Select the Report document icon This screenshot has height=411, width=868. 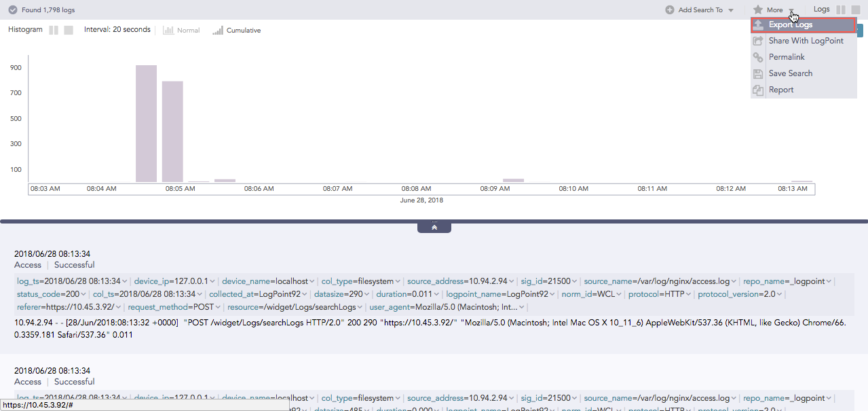click(x=757, y=90)
